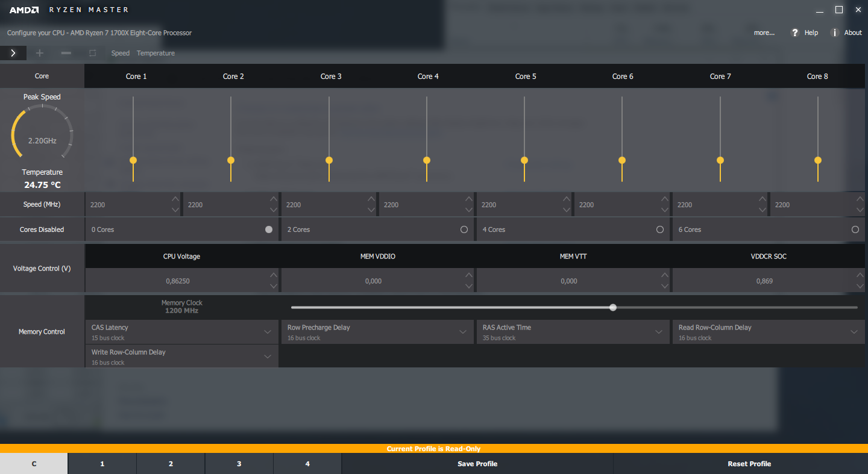The image size is (868, 474).
Task: Switch to profile tab 3
Action: 239,464
